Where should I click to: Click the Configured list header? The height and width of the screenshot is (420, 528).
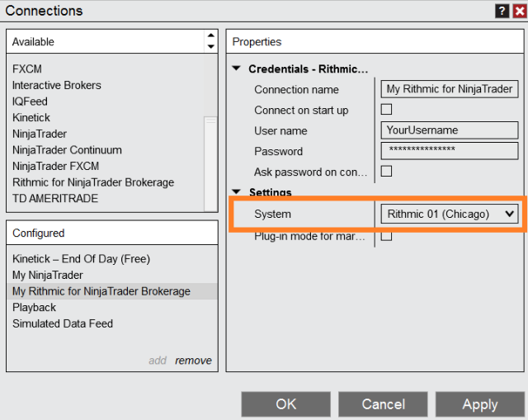(112, 233)
